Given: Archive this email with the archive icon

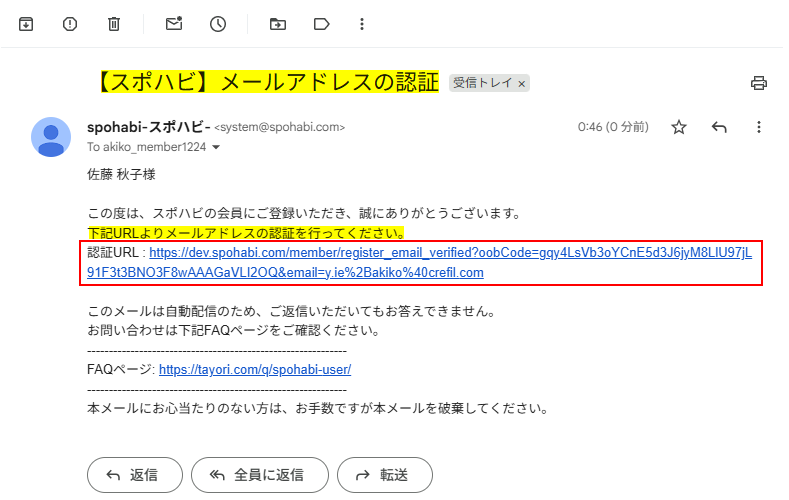Looking at the screenshot, I should click(26, 24).
